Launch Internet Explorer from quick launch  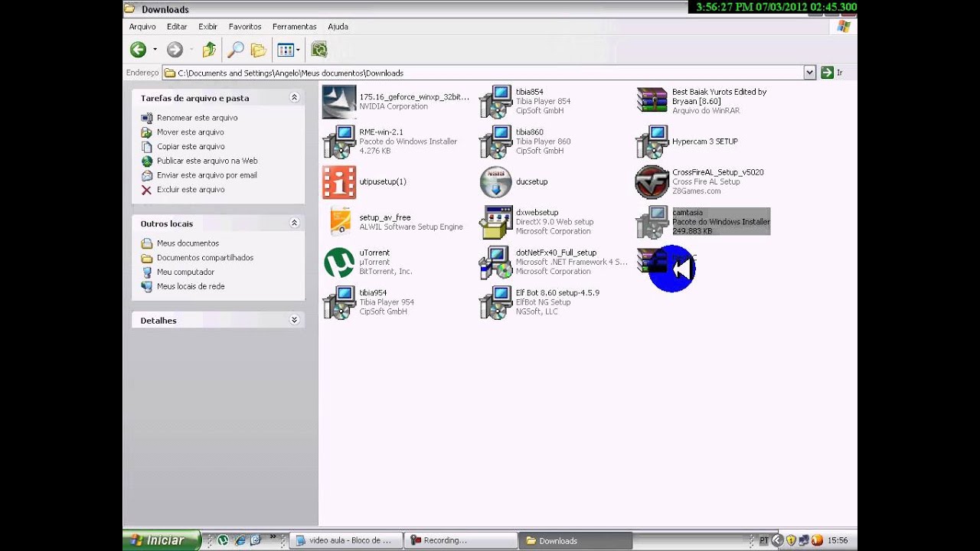pyautogui.click(x=240, y=540)
